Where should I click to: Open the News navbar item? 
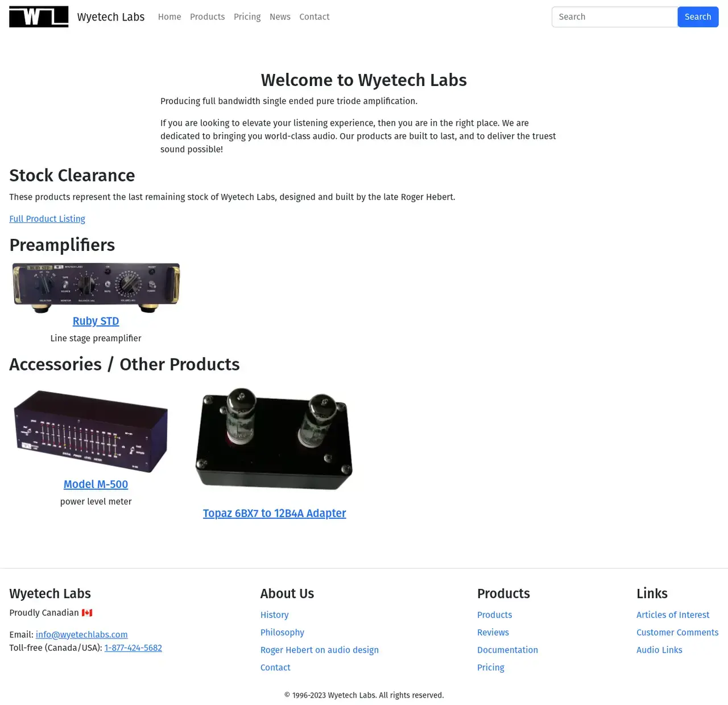[x=280, y=17]
